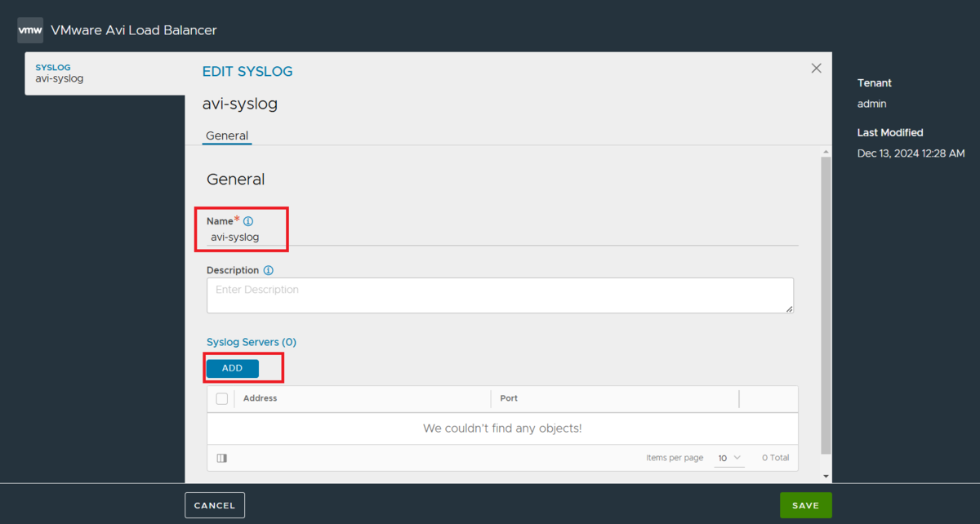The width and height of the screenshot is (980, 524).
Task: Sort table by Address column header
Action: 260,398
